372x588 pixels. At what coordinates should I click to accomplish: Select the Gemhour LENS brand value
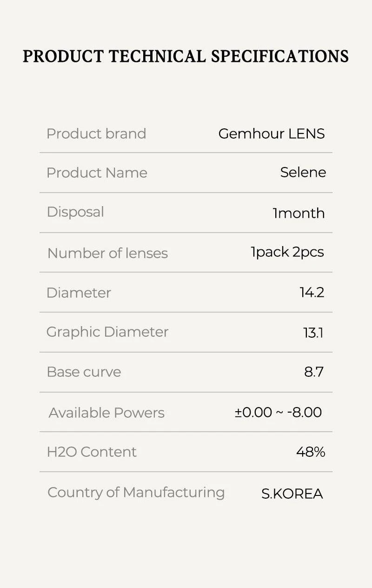coord(272,134)
